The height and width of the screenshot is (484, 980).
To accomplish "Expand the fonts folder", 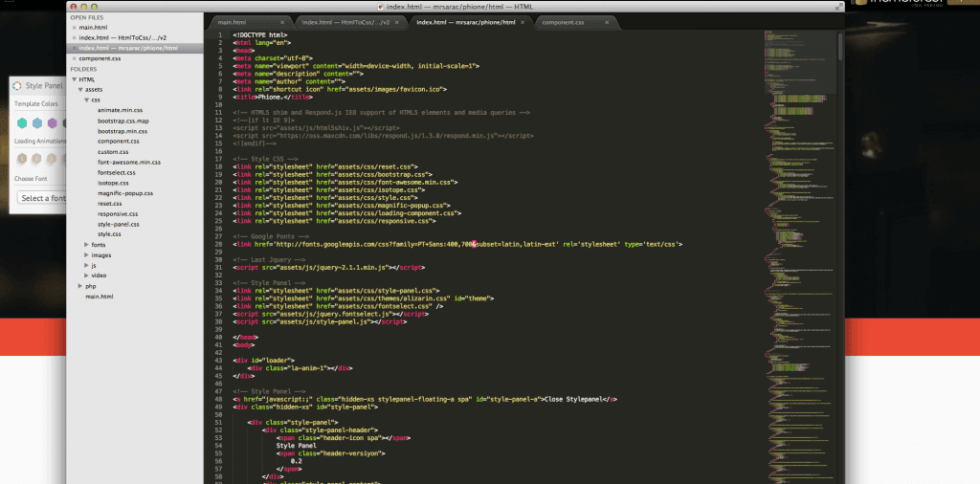I will (x=87, y=245).
